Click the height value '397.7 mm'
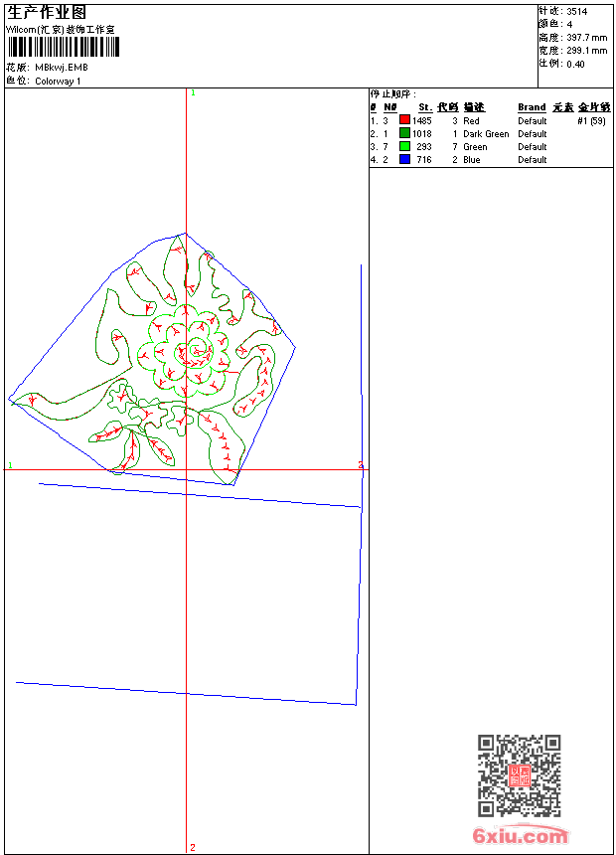Screen dimensions: 616x855 pos(586,38)
